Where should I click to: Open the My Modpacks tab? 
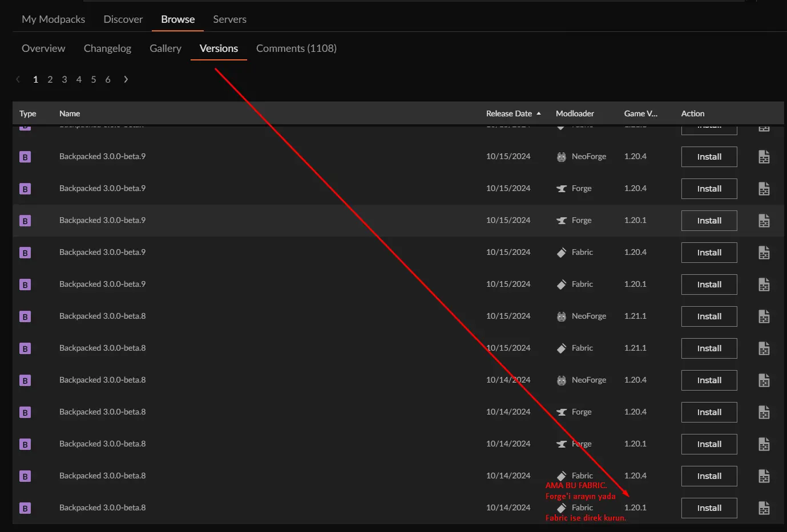54,19
